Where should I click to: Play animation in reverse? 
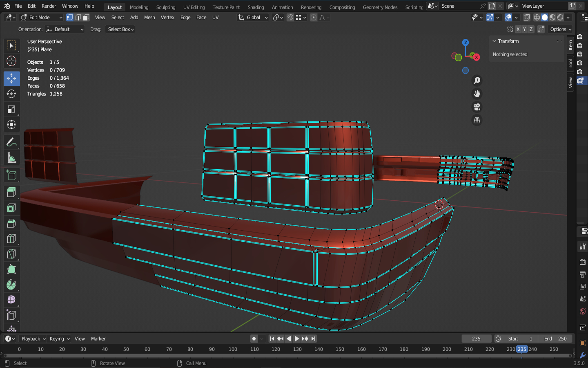[x=289, y=339]
